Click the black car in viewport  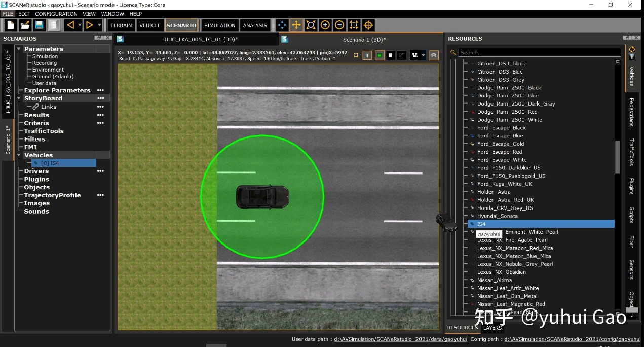(262, 196)
